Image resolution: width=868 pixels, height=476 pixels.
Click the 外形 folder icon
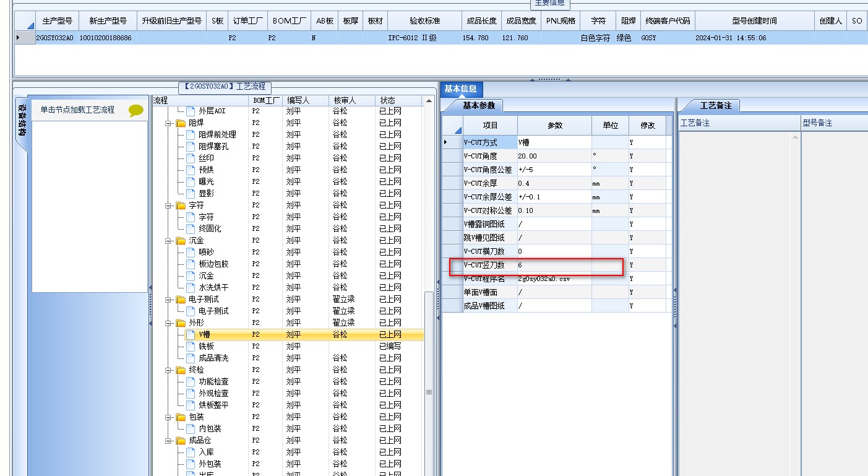tap(181, 322)
